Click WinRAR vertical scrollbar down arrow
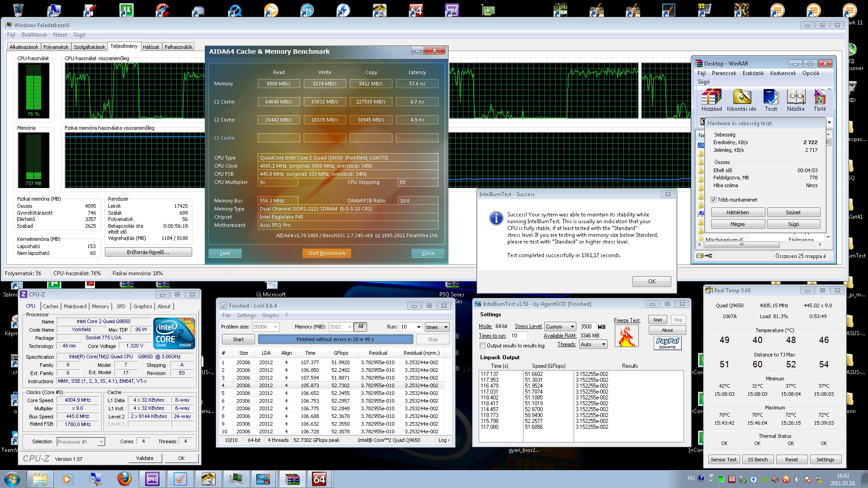 [x=828, y=237]
